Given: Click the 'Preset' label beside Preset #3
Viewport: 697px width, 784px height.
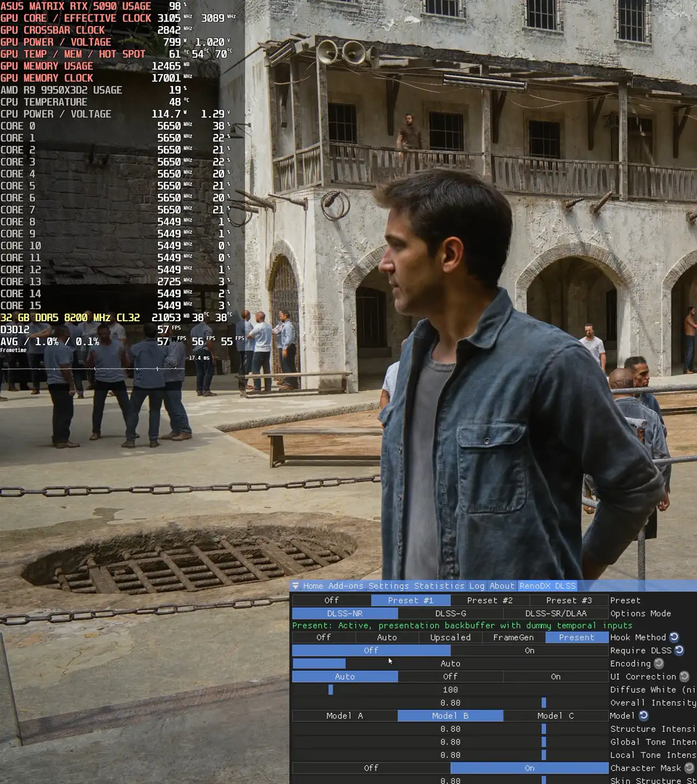Looking at the screenshot, I should coord(625,600).
